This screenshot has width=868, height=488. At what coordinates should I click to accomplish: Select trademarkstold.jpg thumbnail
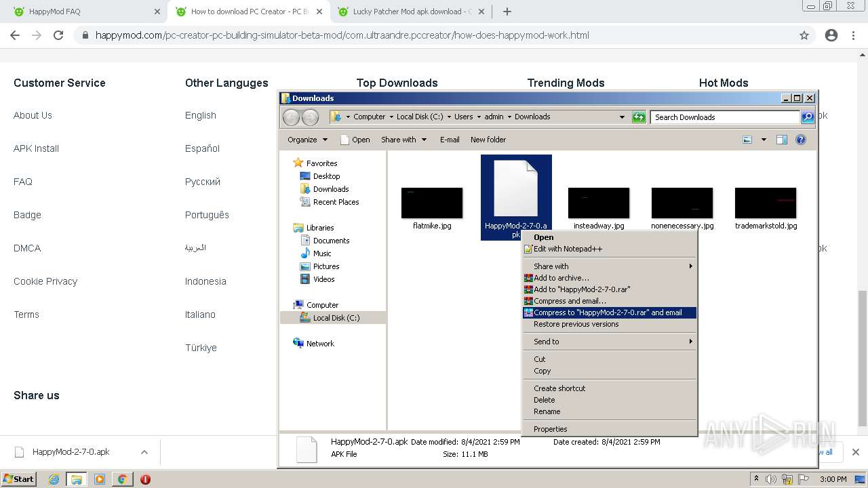tap(766, 203)
